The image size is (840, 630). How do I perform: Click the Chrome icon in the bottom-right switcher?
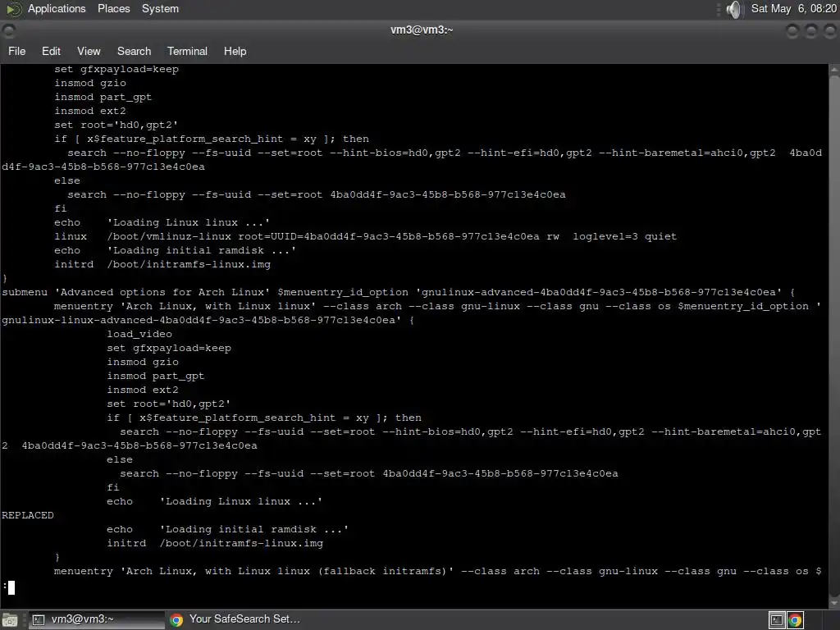pyautogui.click(x=795, y=620)
